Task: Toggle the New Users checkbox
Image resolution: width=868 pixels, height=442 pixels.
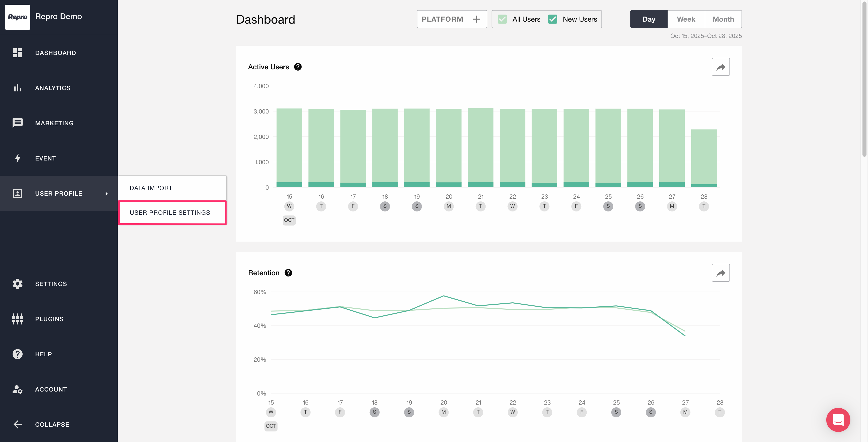Action: [553, 19]
